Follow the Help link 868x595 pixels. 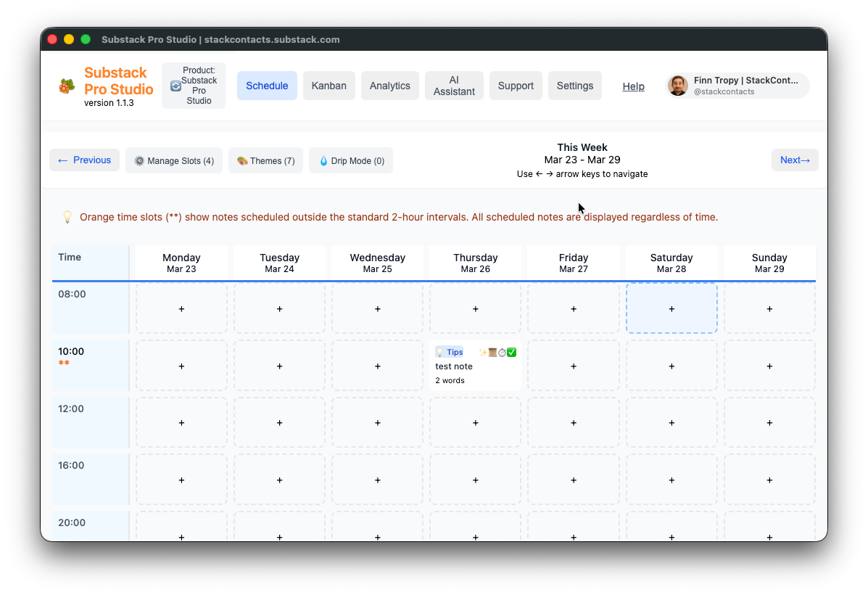(633, 86)
